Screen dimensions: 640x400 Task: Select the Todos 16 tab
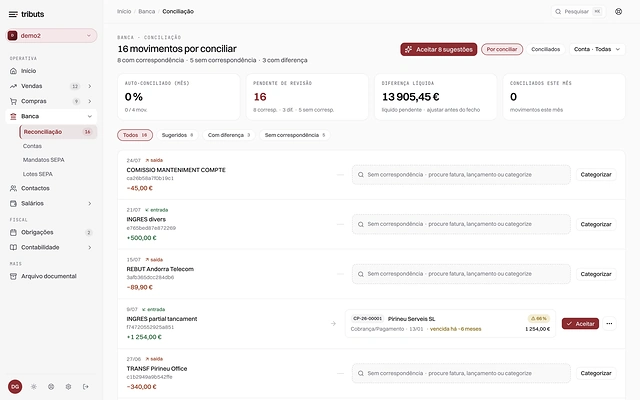click(x=135, y=135)
